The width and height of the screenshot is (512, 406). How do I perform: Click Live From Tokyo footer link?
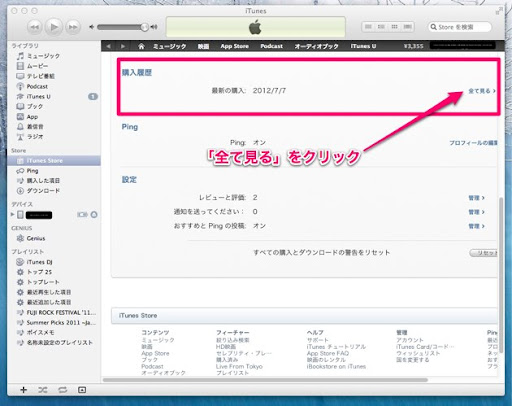click(x=239, y=366)
